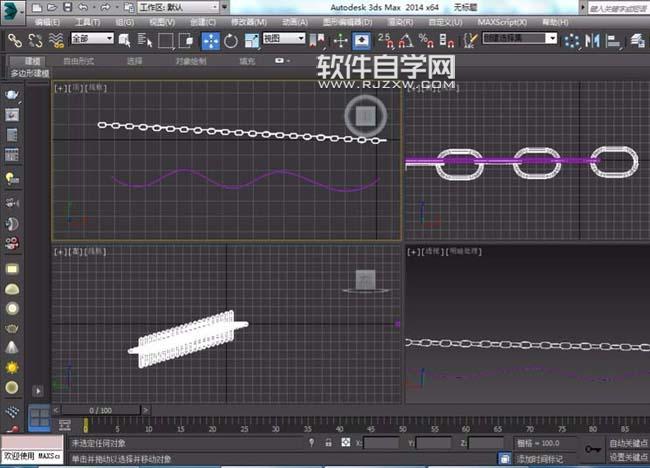Viewport: 650px width, 468px height.
Task: Choose the Rectangular Selection Region tool
Action: pos(165,40)
